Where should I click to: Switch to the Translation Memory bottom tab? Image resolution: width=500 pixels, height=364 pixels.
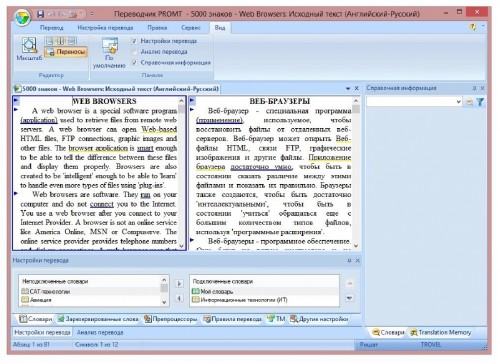pos(441,332)
